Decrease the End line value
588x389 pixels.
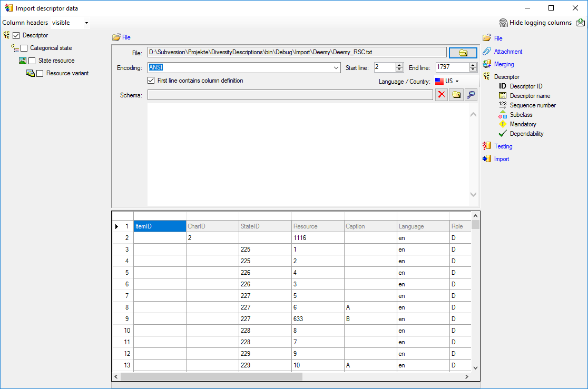coord(473,69)
